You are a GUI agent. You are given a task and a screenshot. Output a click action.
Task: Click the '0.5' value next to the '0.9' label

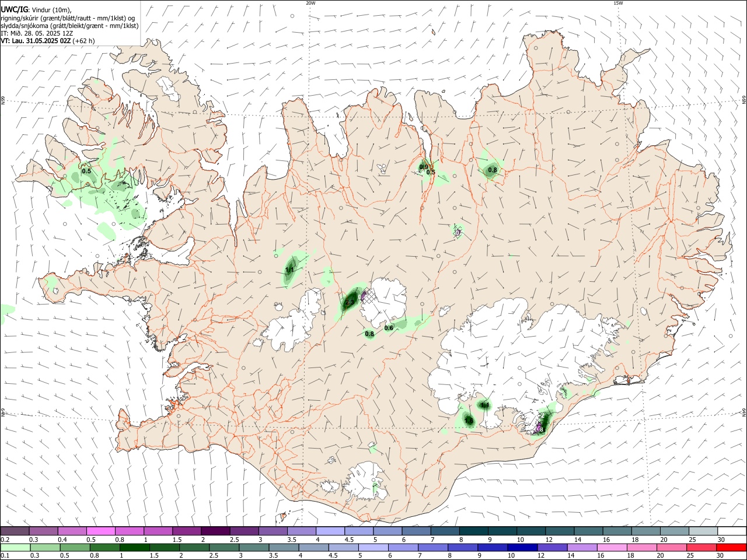[x=431, y=172]
